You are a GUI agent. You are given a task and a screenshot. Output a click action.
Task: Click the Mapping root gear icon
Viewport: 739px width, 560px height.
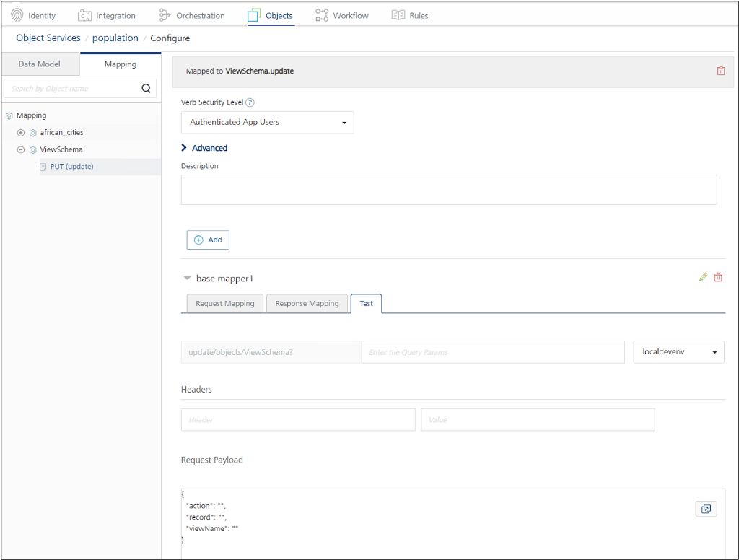tap(9, 115)
